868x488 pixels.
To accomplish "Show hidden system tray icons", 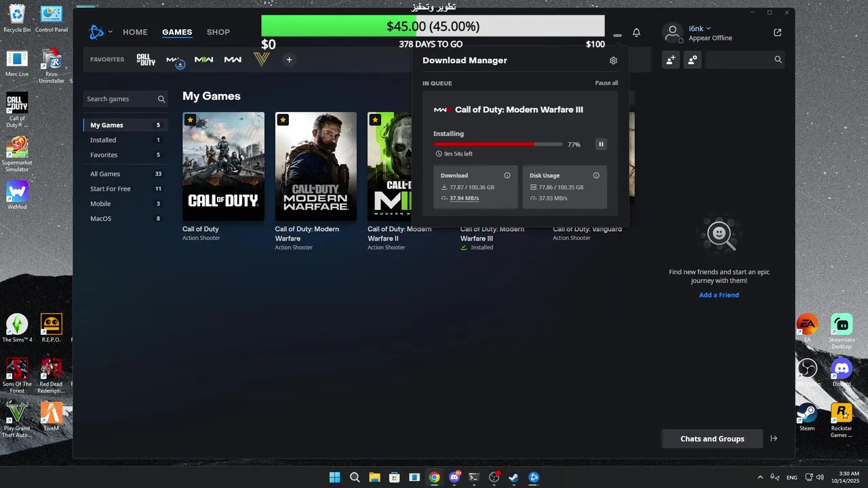I will point(760,477).
